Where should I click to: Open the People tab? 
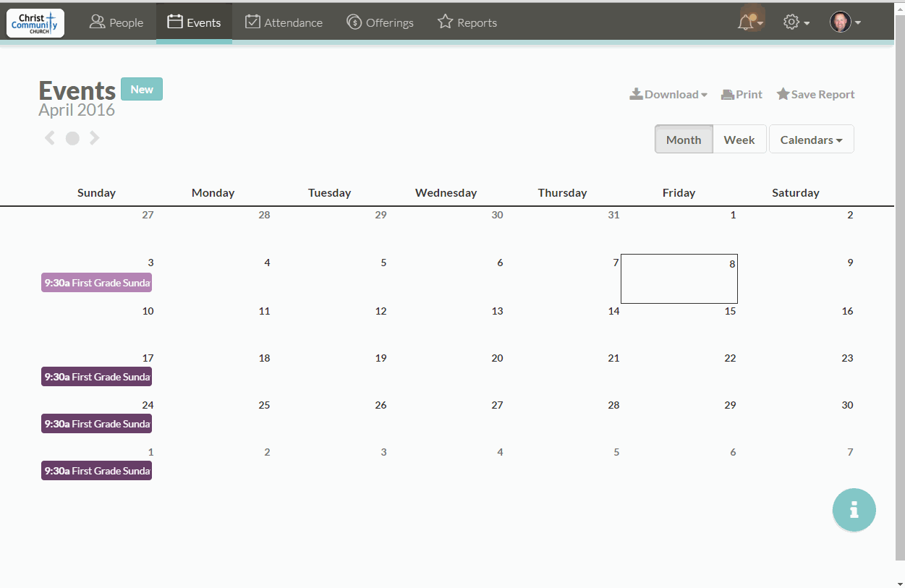pos(116,22)
